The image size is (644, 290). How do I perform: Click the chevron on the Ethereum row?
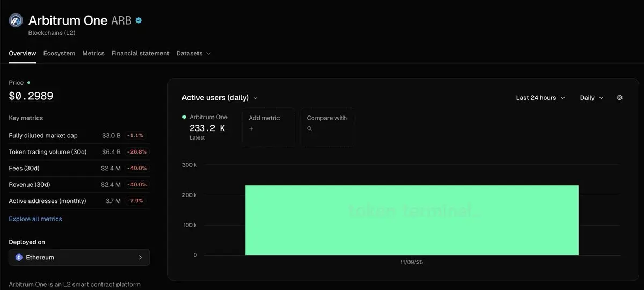point(140,257)
